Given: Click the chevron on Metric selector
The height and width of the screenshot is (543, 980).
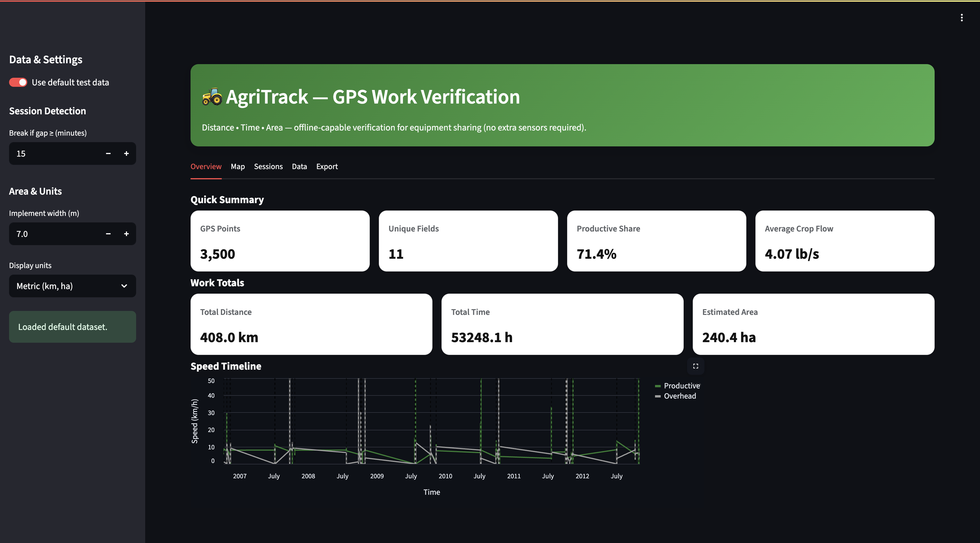Looking at the screenshot, I should click(124, 286).
